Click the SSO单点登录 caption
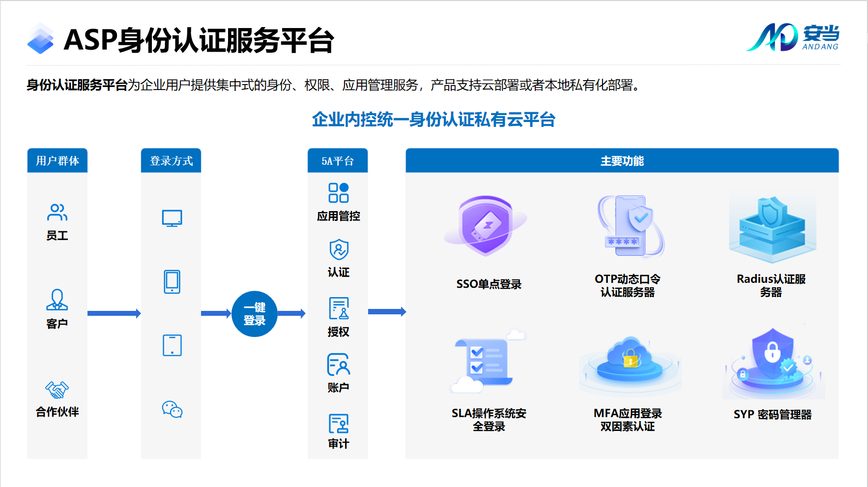Screen dimensions: 868x487 pos(489,284)
